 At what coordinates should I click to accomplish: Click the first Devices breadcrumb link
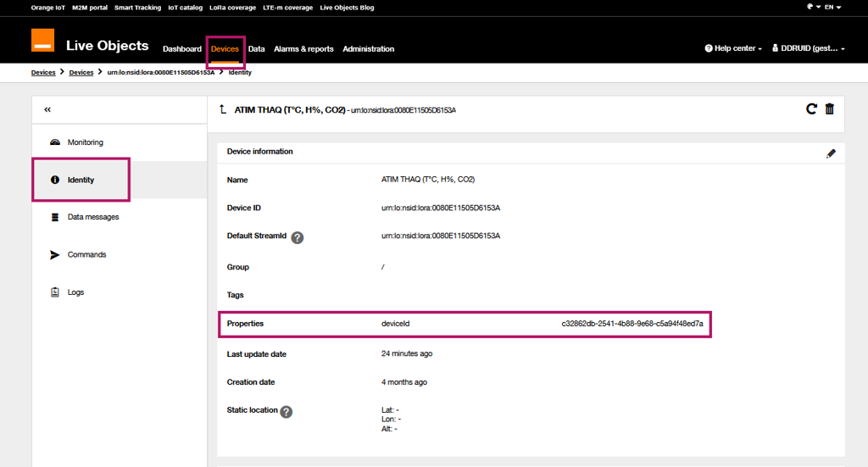click(43, 73)
